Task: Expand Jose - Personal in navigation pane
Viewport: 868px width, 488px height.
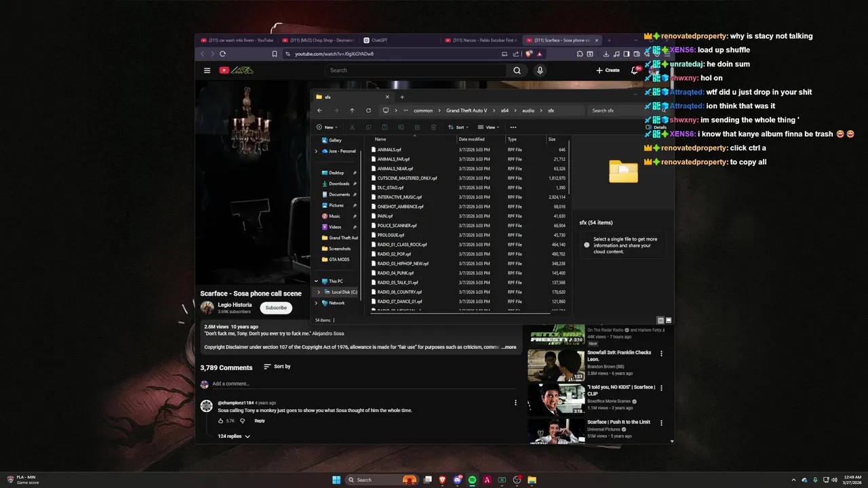Action: pos(316,151)
